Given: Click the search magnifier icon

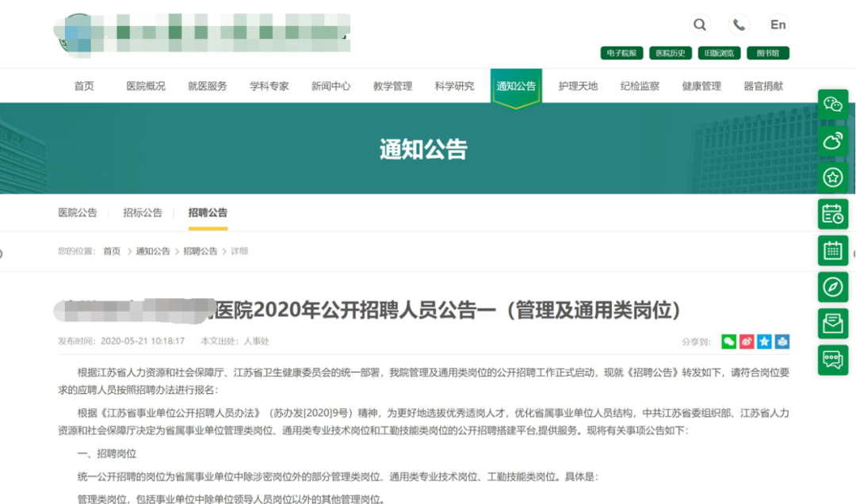Looking at the screenshot, I should tap(700, 25).
